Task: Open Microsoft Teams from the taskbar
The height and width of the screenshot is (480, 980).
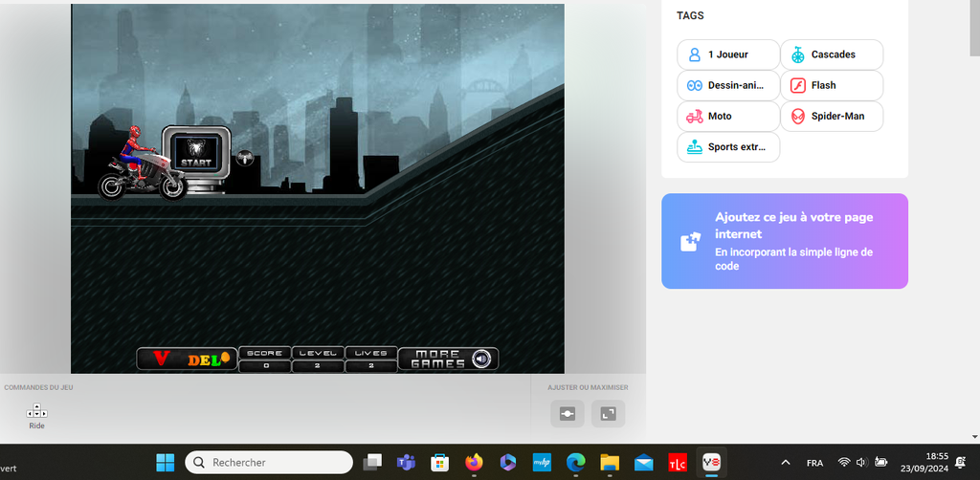Action: (406, 463)
